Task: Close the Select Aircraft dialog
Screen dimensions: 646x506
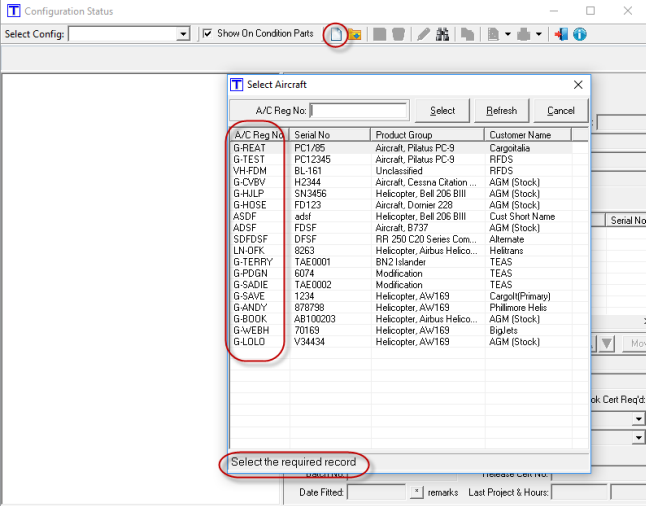Action: (578, 85)
